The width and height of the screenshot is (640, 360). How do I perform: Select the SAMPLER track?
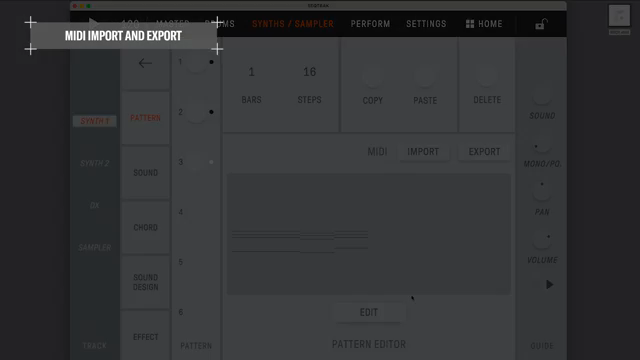point(95,247)
